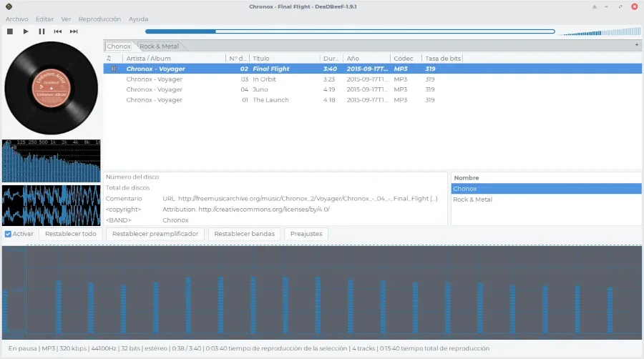
Task: Click the Nombre column header
Action: [x=546, y=177]
